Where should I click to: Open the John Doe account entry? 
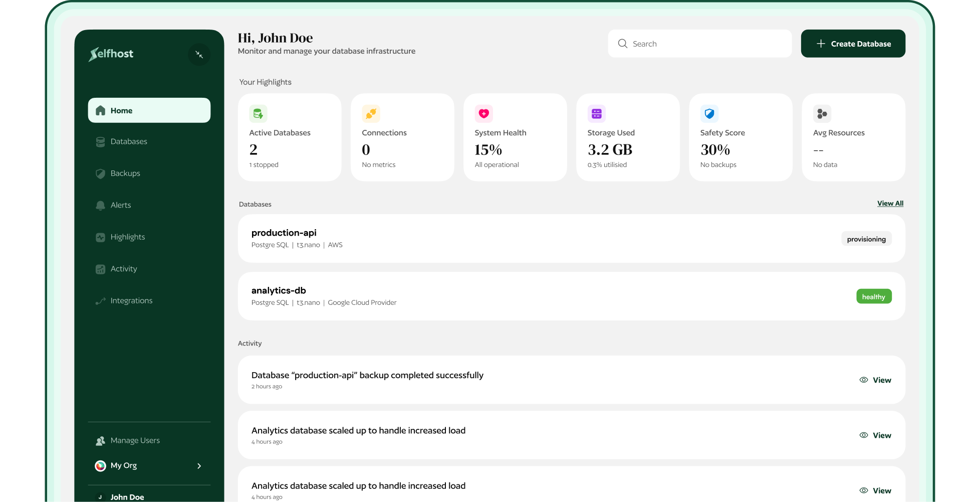tap(126, 496)
